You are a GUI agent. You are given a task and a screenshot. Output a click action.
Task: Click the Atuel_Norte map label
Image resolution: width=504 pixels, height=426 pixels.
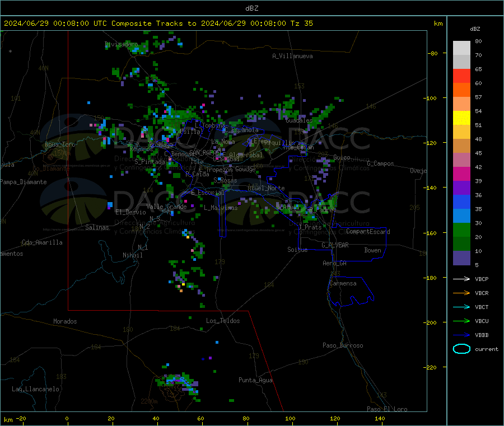pos(266,188)
